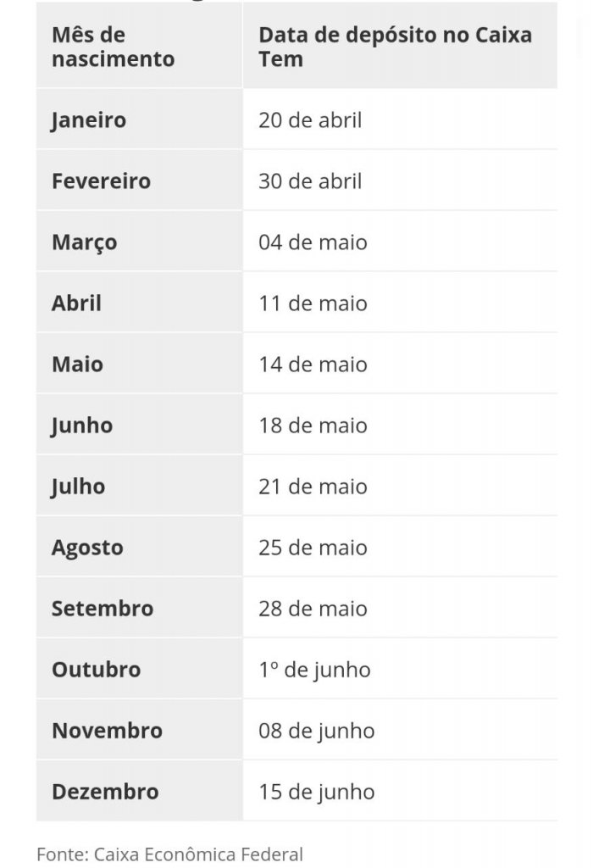Click the '1º de junho' deposit date
Screen dimensions: 593x868
pyautogui.click(x=315, y=670)
